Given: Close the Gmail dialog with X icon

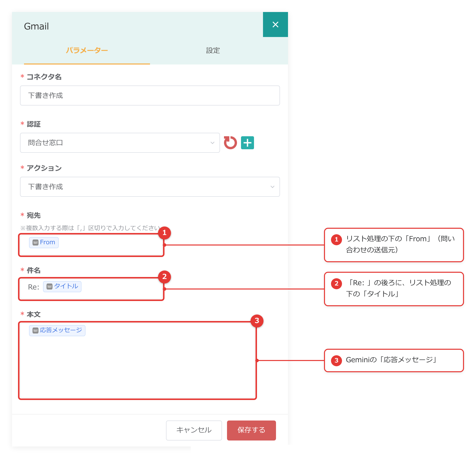Looking at the screenshot, I should [275, 24].
